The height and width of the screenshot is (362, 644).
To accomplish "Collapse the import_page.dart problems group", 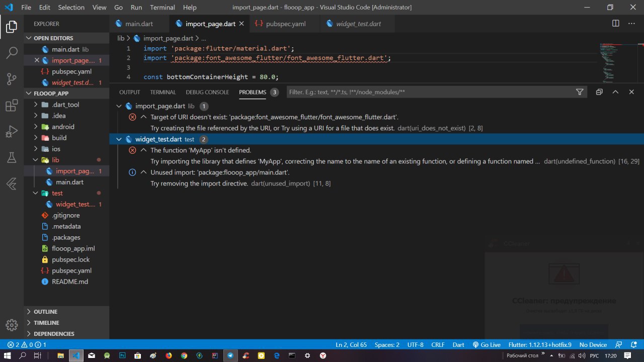I will 119,106.
